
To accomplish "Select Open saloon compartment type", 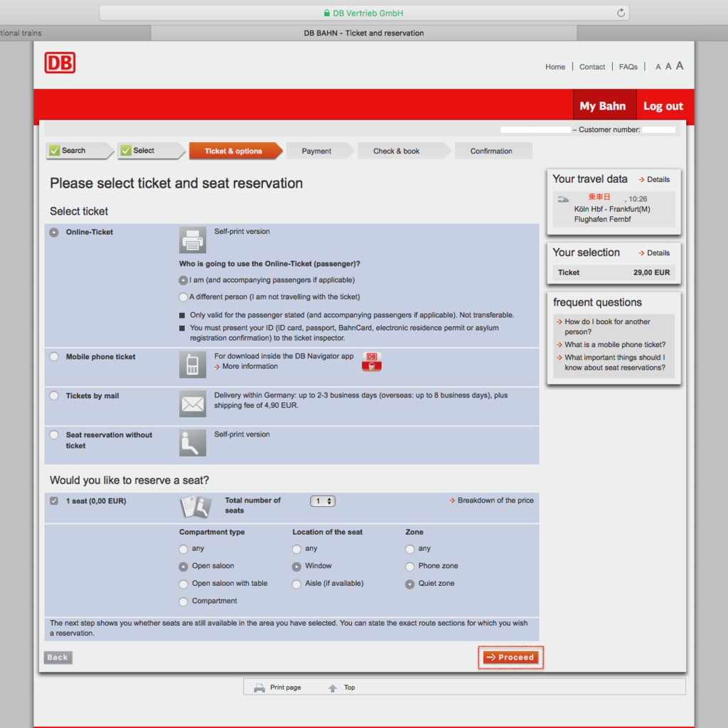I will (x=183, y=567).
